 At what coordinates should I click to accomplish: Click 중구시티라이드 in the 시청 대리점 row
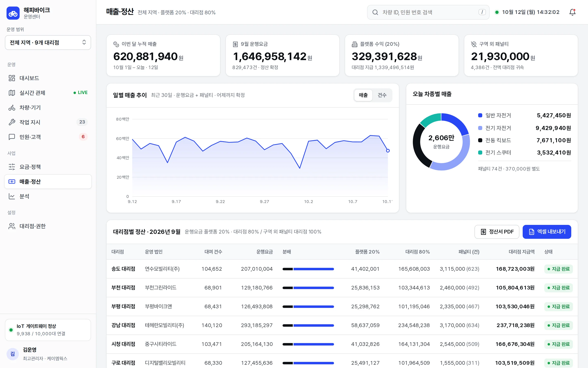point(161,344)
